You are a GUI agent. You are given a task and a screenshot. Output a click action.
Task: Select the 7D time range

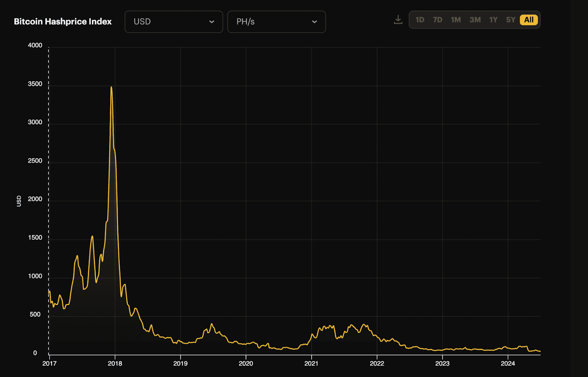437,20
